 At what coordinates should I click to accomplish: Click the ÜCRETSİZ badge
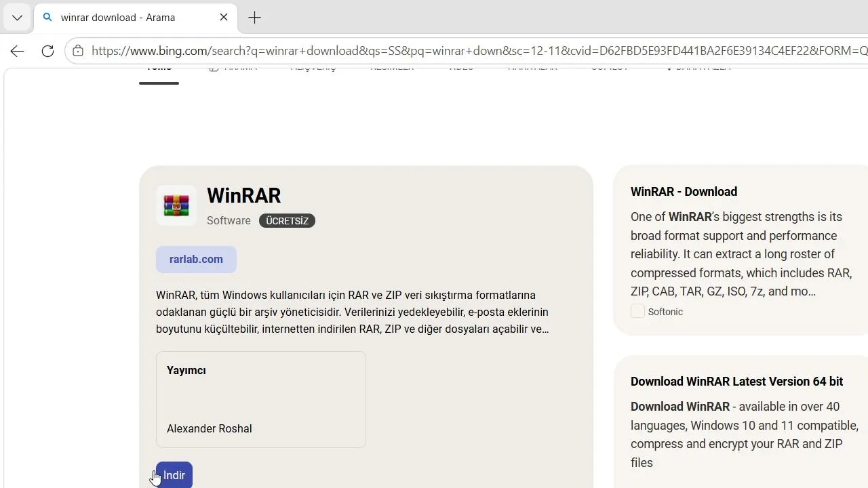pos(287,221)
